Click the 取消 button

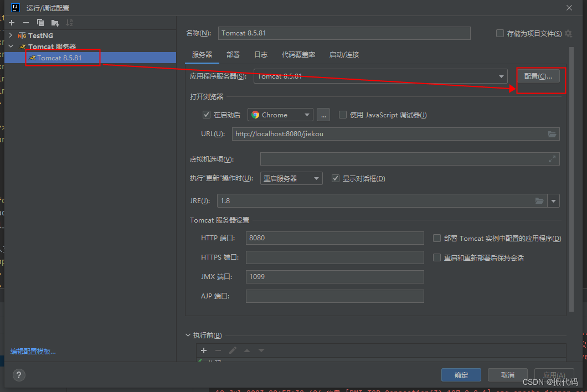[x=508, y=375]
